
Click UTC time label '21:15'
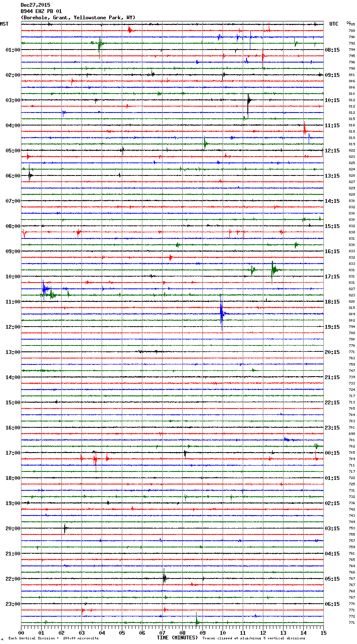coord(332,377)
